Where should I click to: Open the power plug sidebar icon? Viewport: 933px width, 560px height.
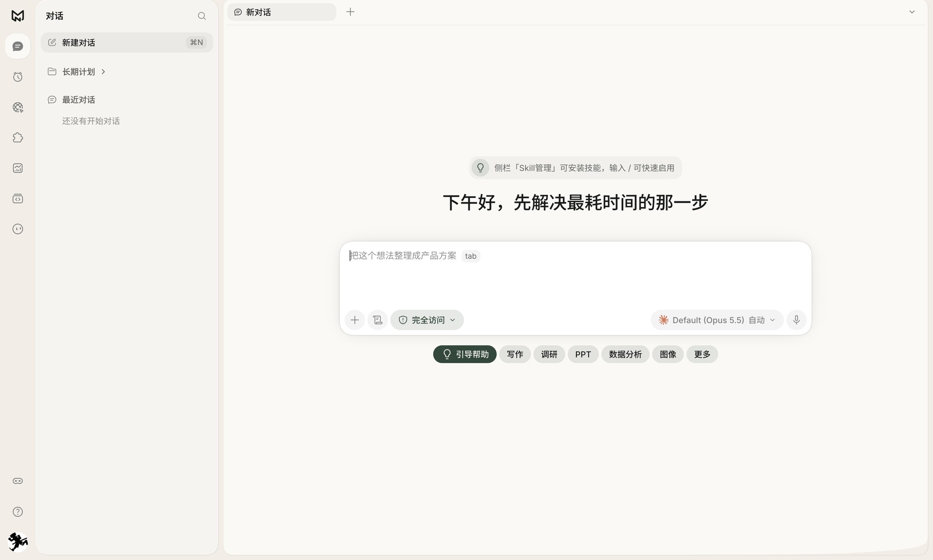click(x=18, y=229)
